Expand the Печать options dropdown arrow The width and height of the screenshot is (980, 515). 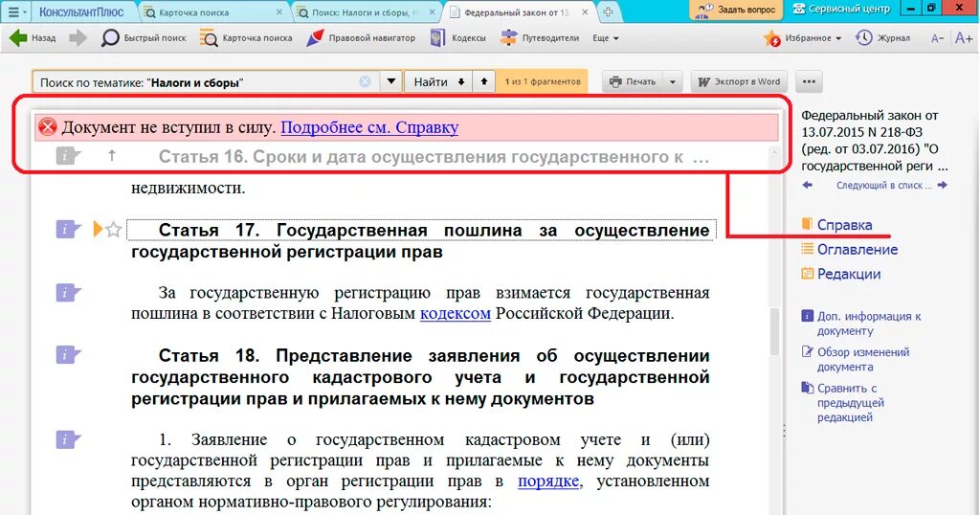click(x=673, y=82)
